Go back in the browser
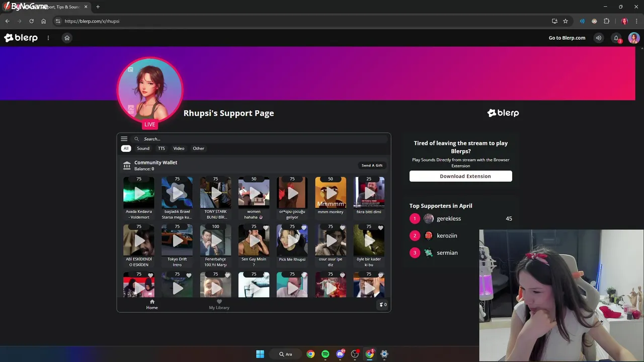This screenshot has height=362, width=644. [x=7, y=21]
